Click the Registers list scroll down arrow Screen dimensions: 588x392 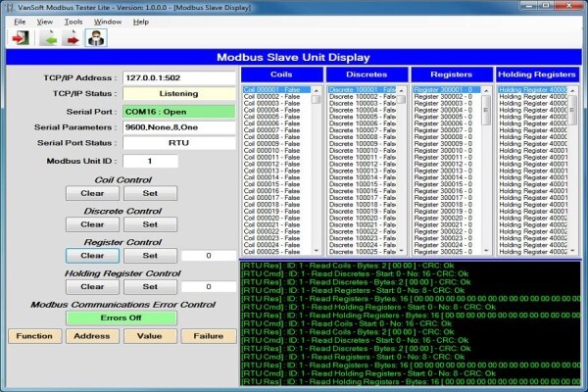pyautogui.click(x=486, y=251)
